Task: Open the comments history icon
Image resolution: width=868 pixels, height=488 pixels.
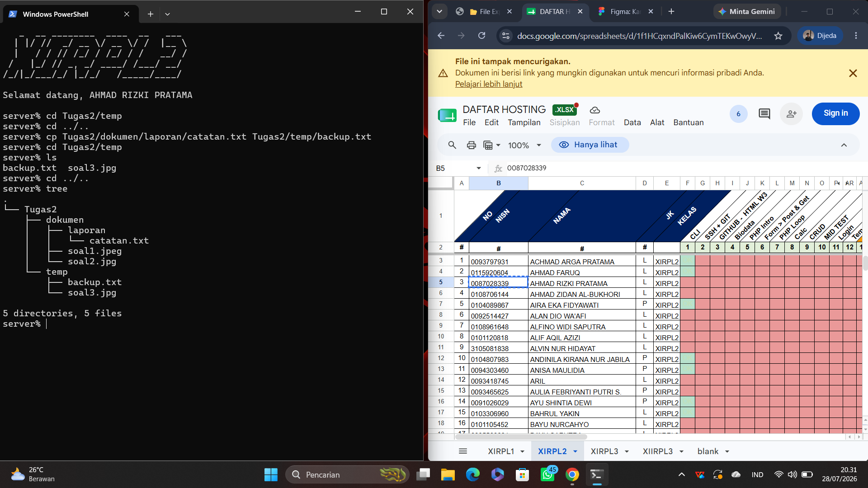Action: [x=764, y=114]
